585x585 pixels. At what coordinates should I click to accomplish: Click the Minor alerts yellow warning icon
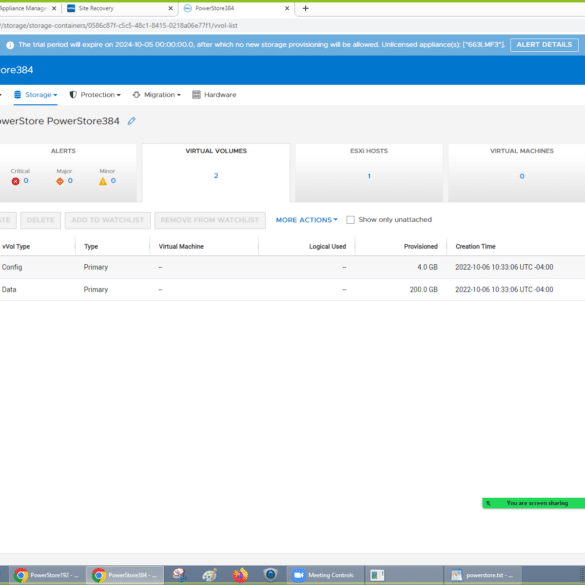coord(103,181)
